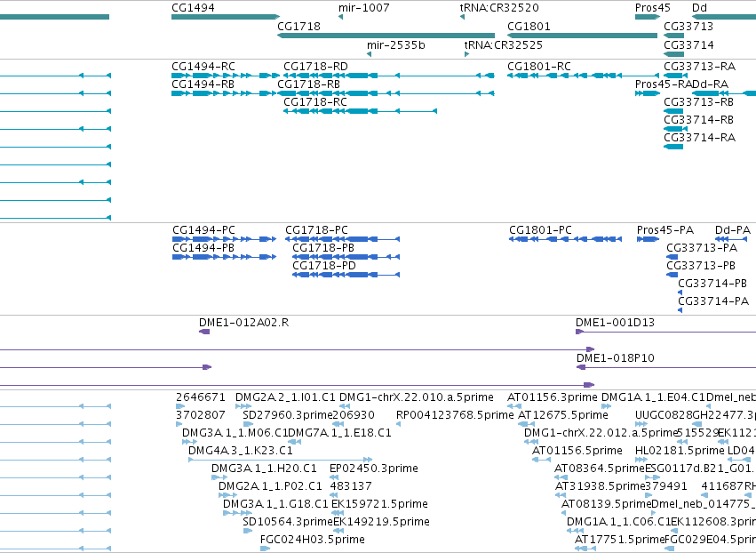Select EST DMG3A.1_1.M06.C1
756x553 pixels.
189,442
